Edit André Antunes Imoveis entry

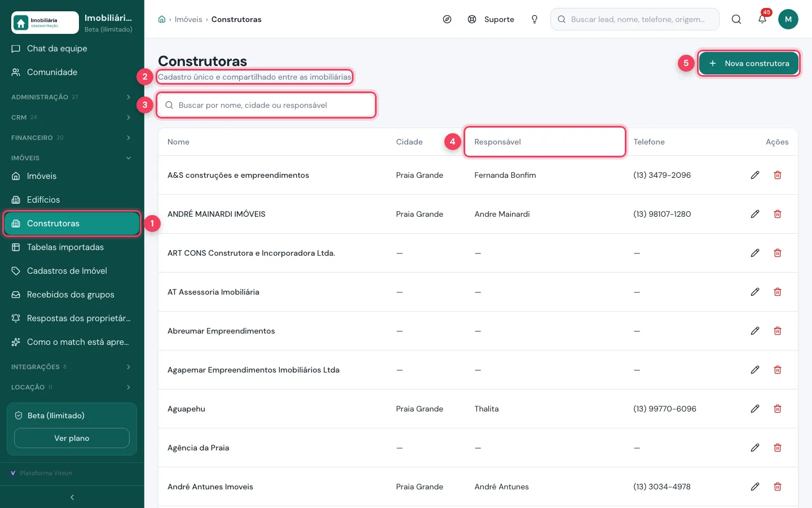[755, 487]
